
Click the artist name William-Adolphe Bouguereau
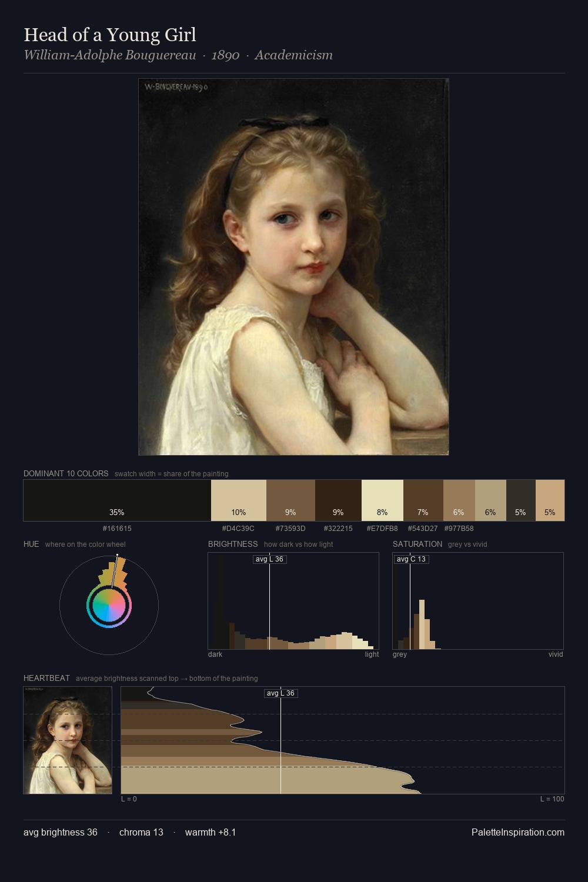coord(110,55)
